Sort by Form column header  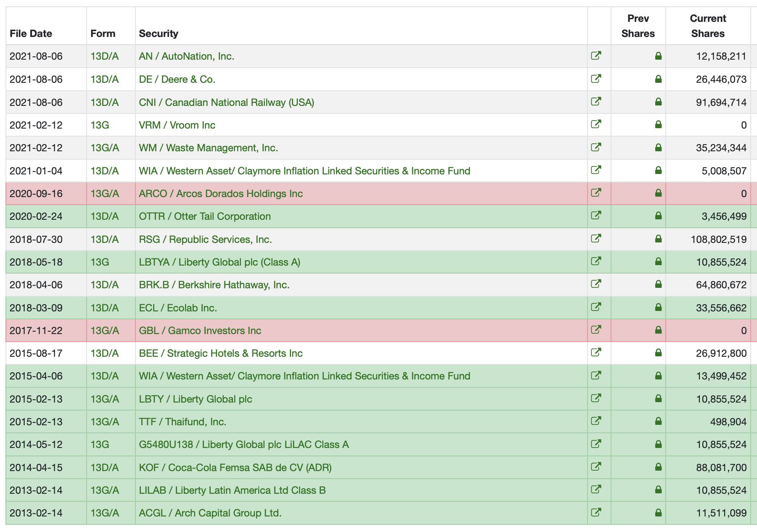[103, 34]
